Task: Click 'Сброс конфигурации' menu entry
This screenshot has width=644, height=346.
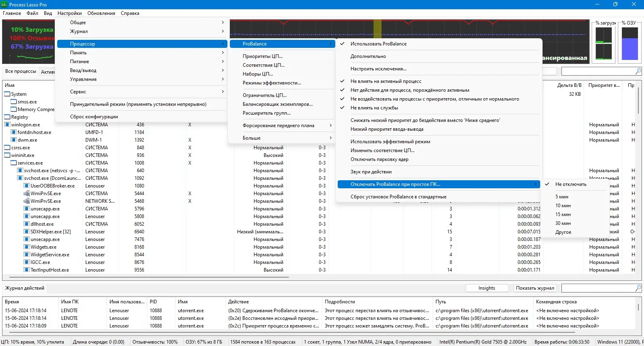Action: click(142, 117)
